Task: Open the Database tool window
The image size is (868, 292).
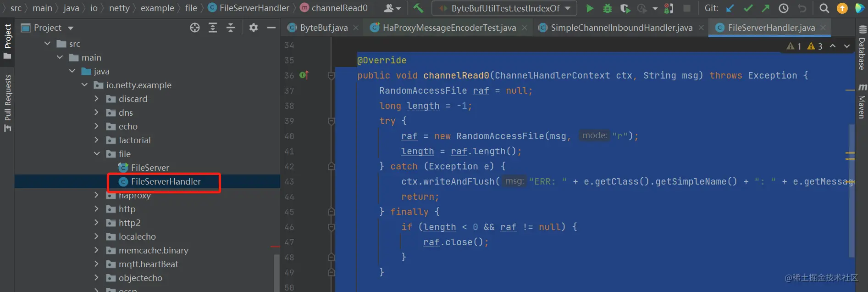Action: pos(862,48)
